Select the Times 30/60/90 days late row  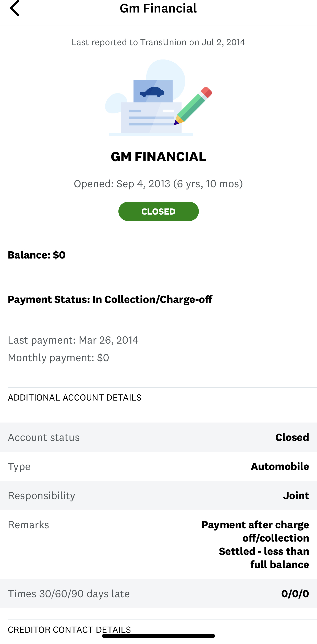point(158,594)
